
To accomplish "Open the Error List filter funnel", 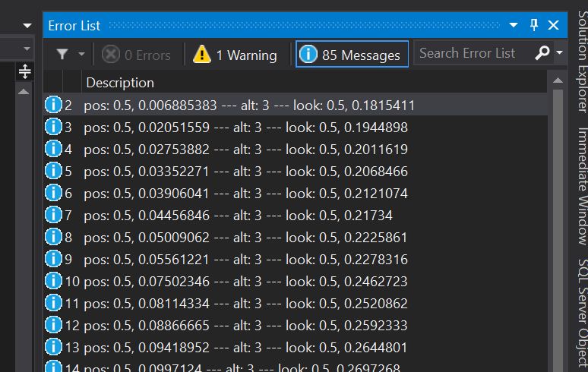I will click(x=62, y=55).
